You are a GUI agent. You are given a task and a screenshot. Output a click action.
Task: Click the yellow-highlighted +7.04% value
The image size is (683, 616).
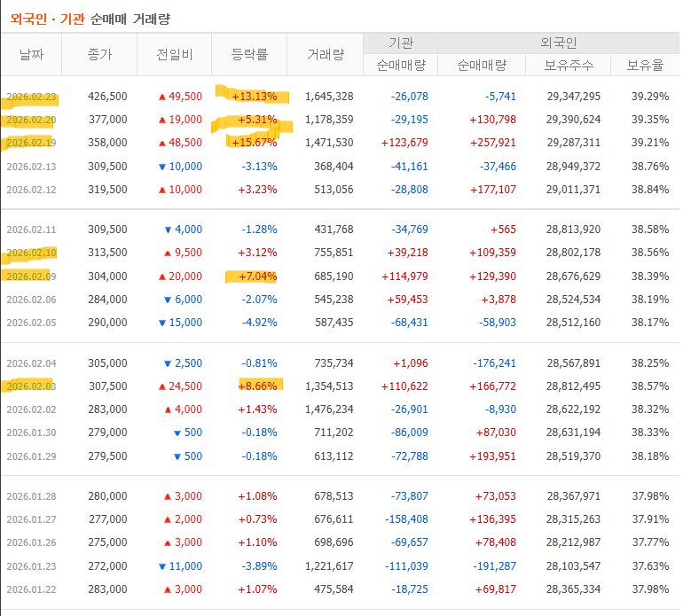[x=257, y=277]
